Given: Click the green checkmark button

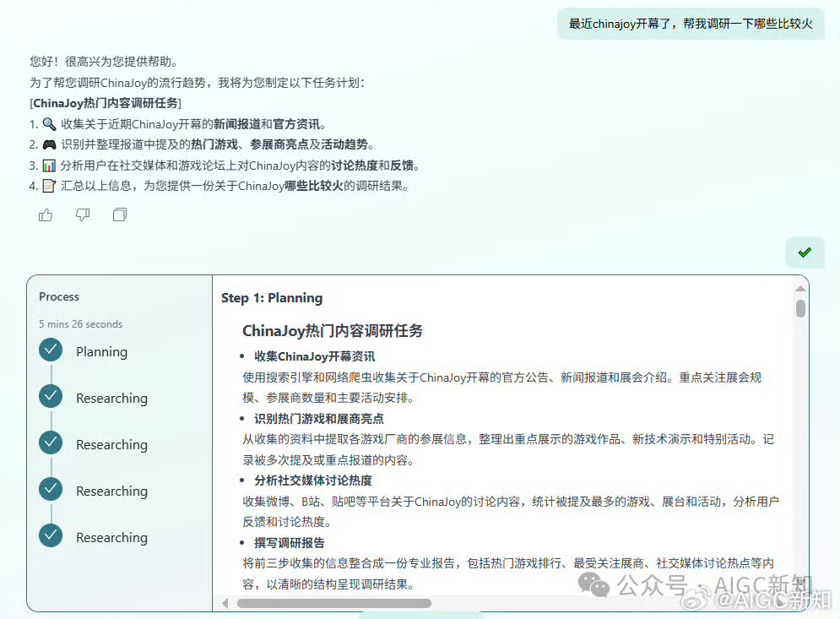Looking at the screenshot, I should pos(805,252).
